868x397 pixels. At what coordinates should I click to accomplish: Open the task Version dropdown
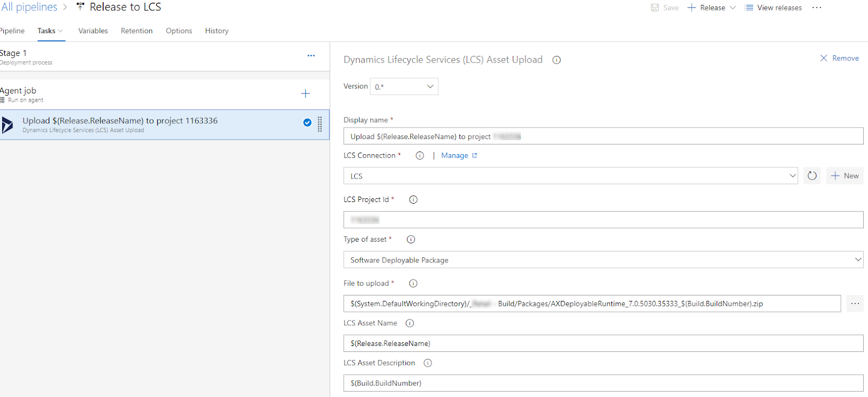[404, 87]
